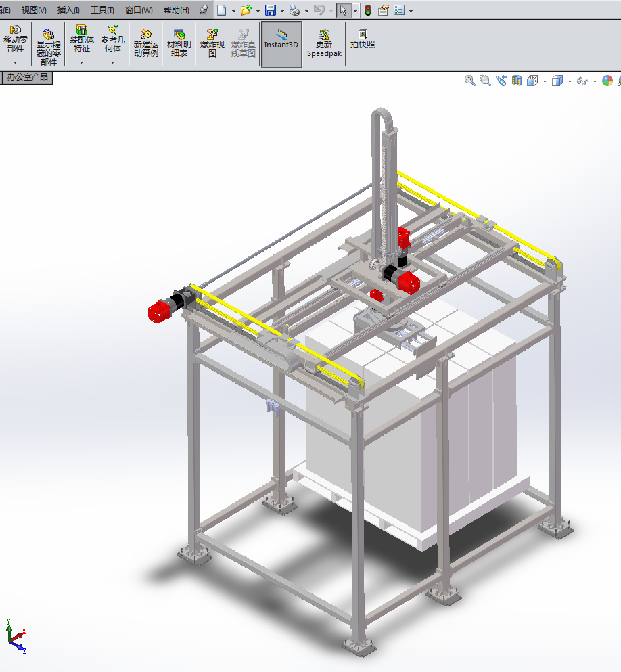This screenshot has width=621, height=672.
Task: Click the Take Snapshot (拍快照) tool
Action: pyautogui.click(x=363, y=39)
